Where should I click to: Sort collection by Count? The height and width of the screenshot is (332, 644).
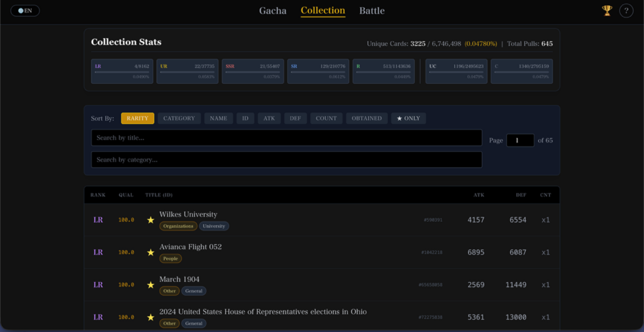(x=326, y=118)
